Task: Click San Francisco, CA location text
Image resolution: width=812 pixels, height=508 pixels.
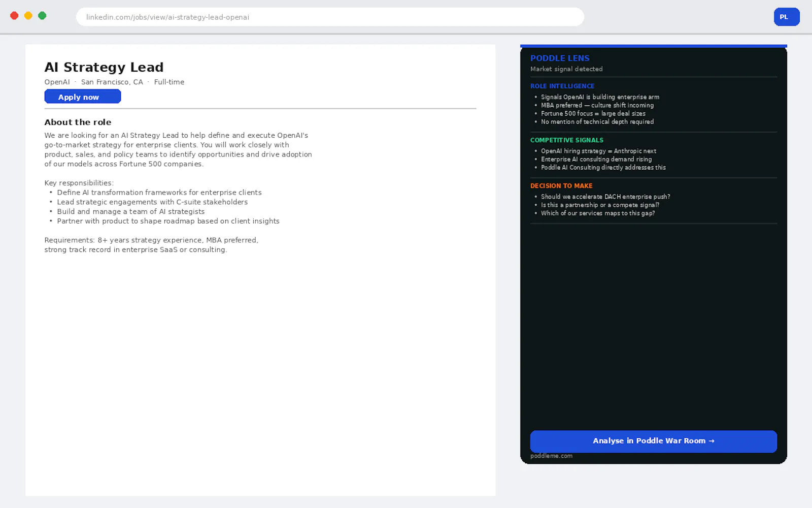Action: pyautogui.click(x=112, y=82)
